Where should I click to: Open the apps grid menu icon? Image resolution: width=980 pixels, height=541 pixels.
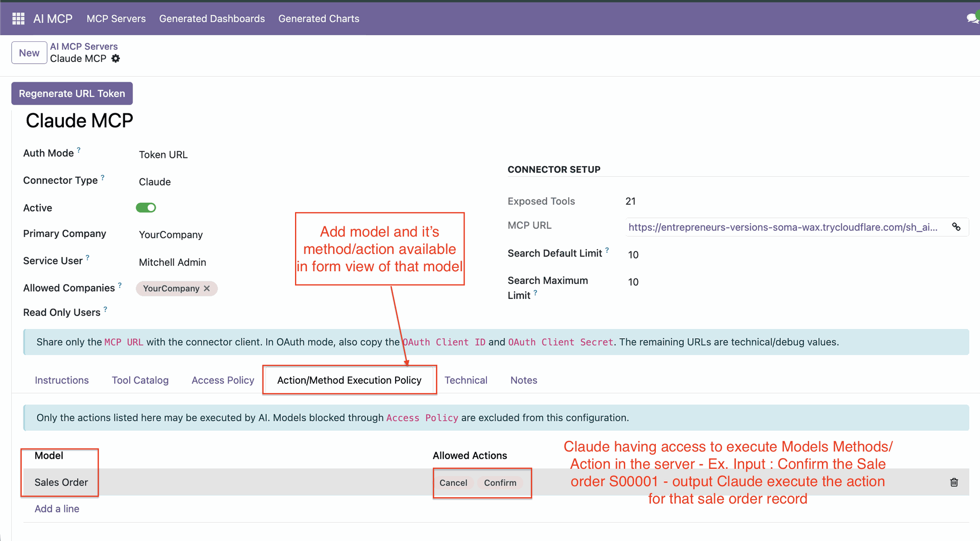pyautogui.click(x=18, y=19)
